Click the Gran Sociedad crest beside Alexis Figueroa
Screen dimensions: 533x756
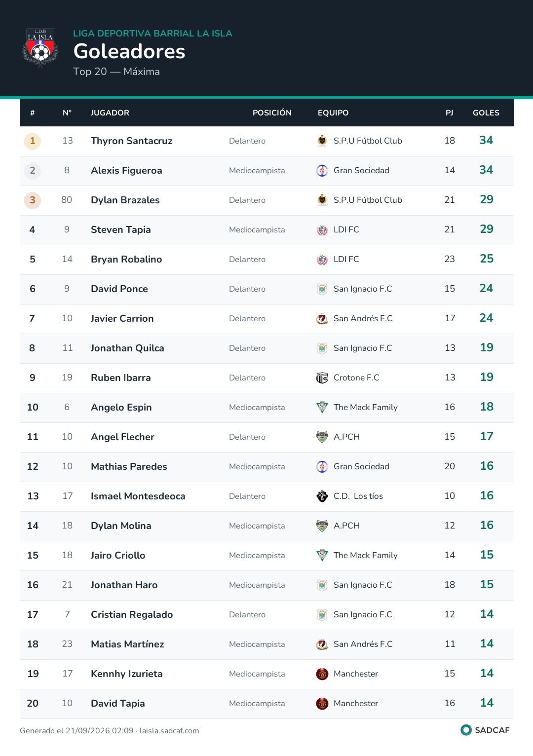322,170
